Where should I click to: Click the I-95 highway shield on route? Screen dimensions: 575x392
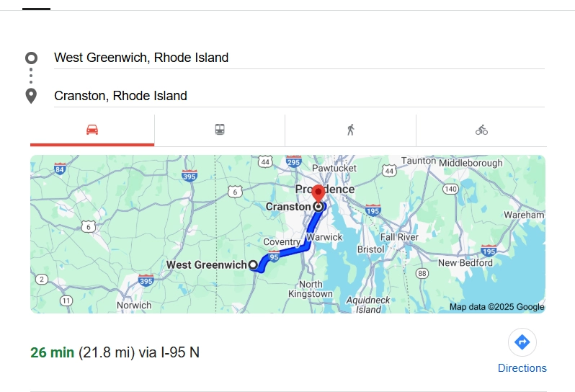[x=274, y=257]
